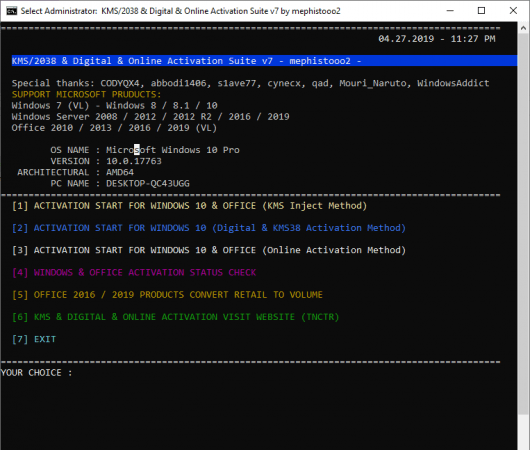Viewport: 530px width, 450px height.
Task: Select option 2 Digital & KMS38 Activation line
Action: pyautogui.click(x=209, y=228)
